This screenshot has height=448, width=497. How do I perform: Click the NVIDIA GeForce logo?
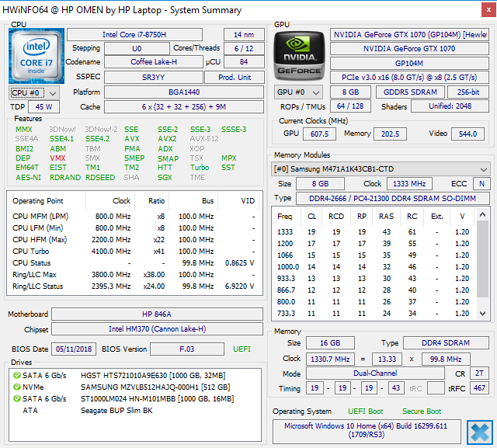[299, 55]
